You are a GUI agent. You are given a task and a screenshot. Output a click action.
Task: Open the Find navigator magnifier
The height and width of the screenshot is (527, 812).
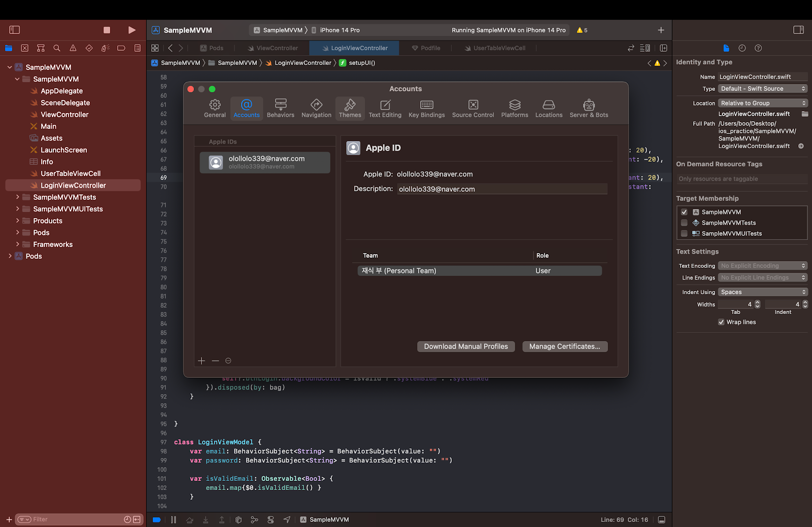(57, 48)
